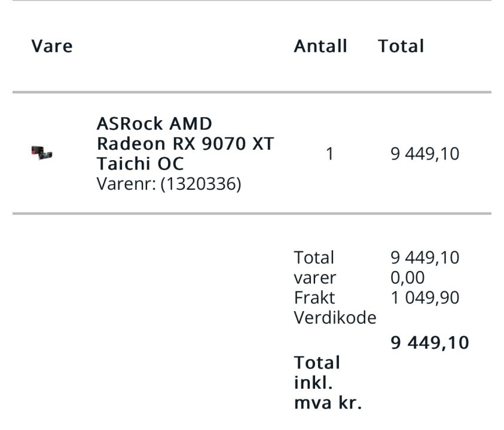Click the word Taichi OC in product title
504x430 pixels.
coord(140,164)
